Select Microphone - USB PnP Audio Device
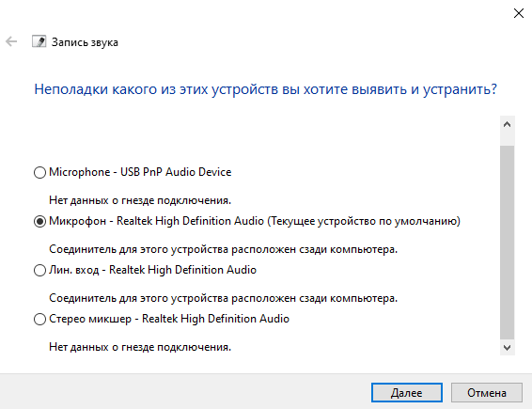This screenshot has width=532, height=409. pos(39,172)
